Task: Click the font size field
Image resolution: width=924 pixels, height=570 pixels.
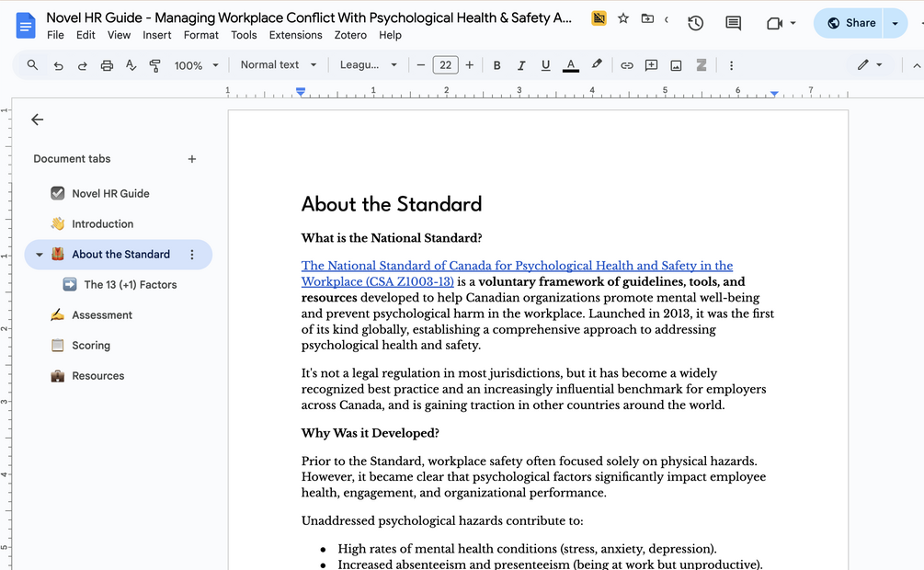Action: tap(446, 65)
